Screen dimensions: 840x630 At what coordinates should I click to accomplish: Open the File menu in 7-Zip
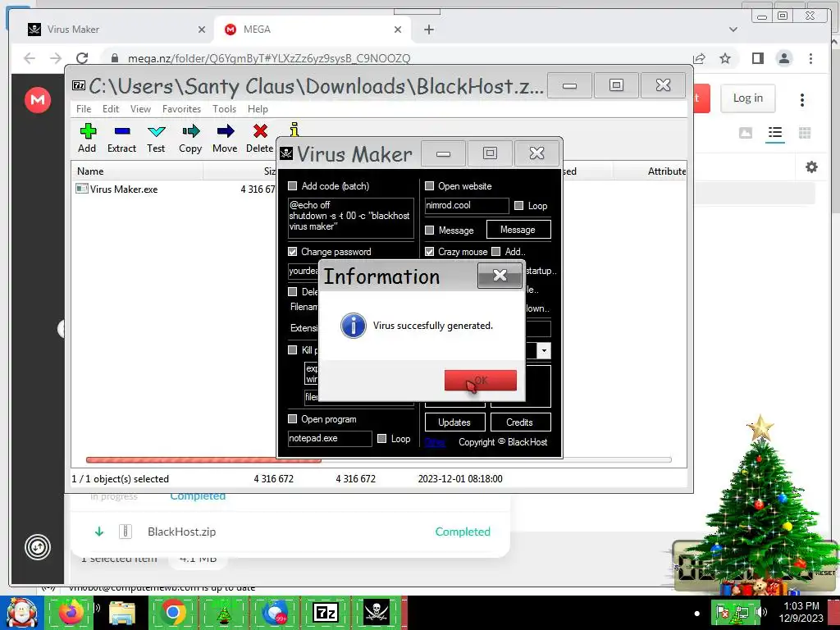[84, 109]
